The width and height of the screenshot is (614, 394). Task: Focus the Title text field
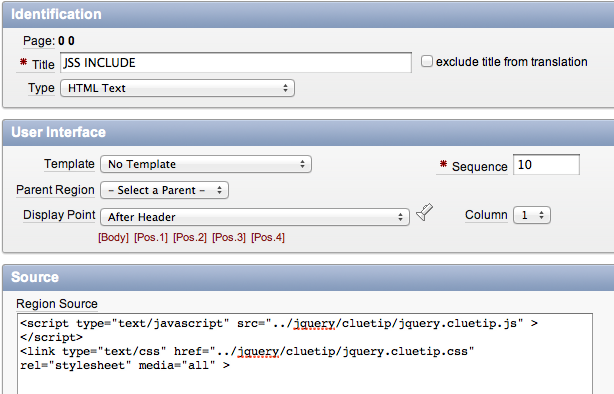point(236,63)
